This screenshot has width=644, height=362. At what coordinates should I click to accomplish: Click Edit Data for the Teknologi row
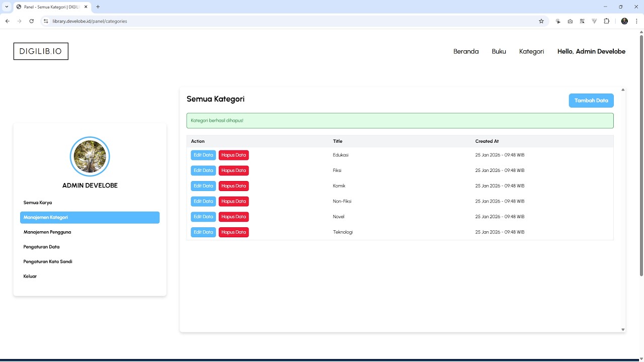(203, 232)
